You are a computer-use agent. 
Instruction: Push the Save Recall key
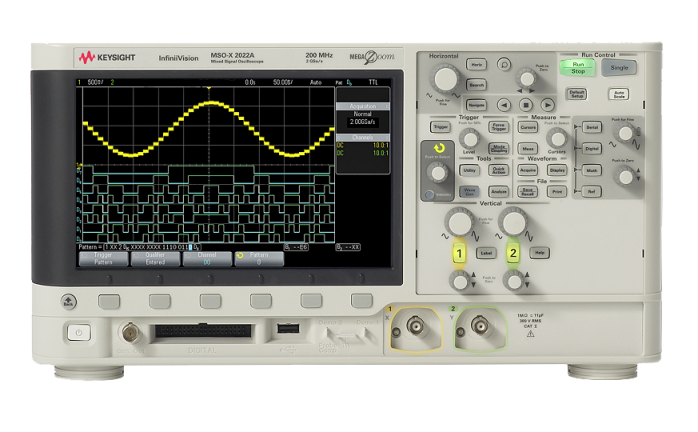(x=528, y=192)
